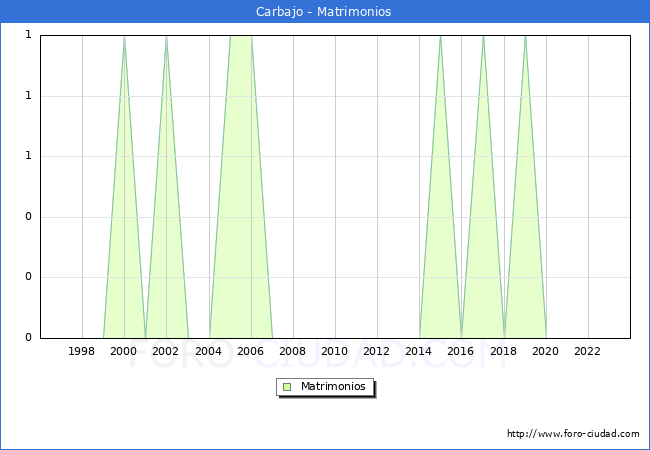
Task: Open the foro-ciudad.com URL link
Action: tap(573, 434)
